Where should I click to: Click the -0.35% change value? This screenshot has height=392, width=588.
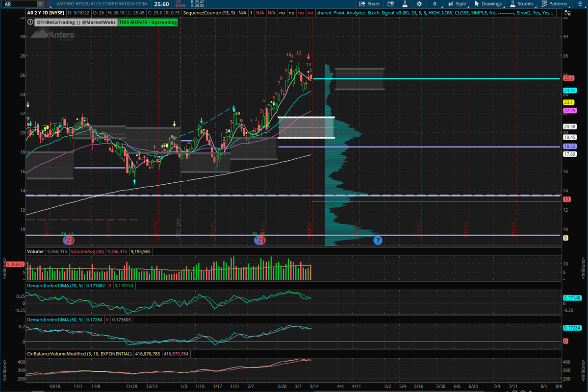point(180,5)
